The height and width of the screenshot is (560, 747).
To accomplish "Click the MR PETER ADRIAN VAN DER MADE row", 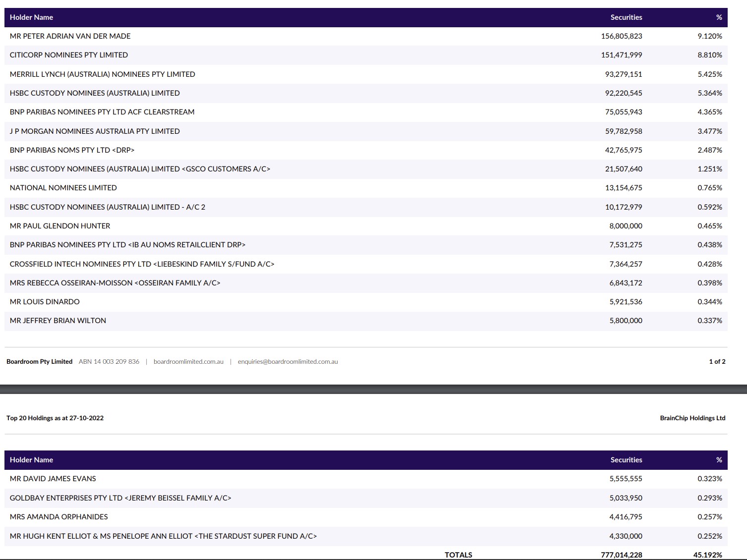I will [x=70, y=36].
